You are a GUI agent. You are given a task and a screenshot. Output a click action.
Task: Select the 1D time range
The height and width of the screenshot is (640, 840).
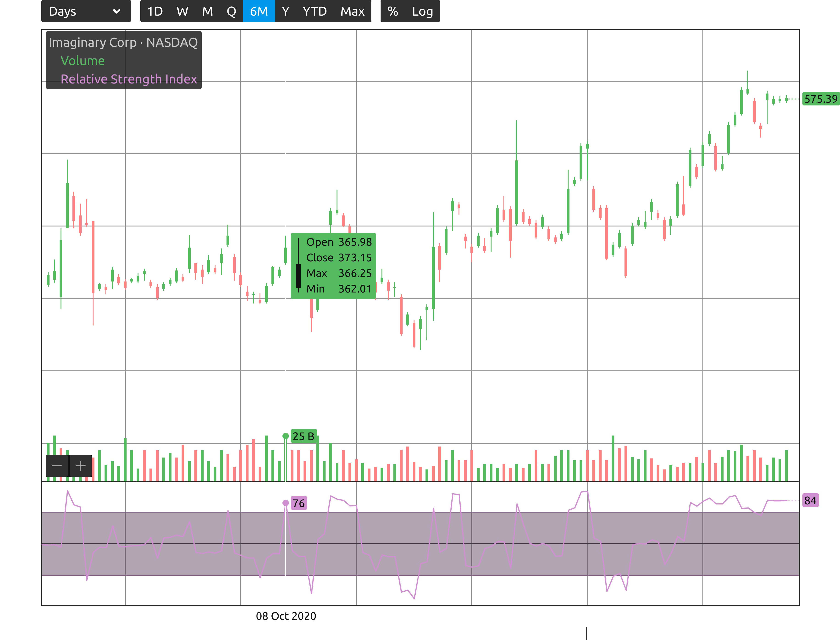155,11
